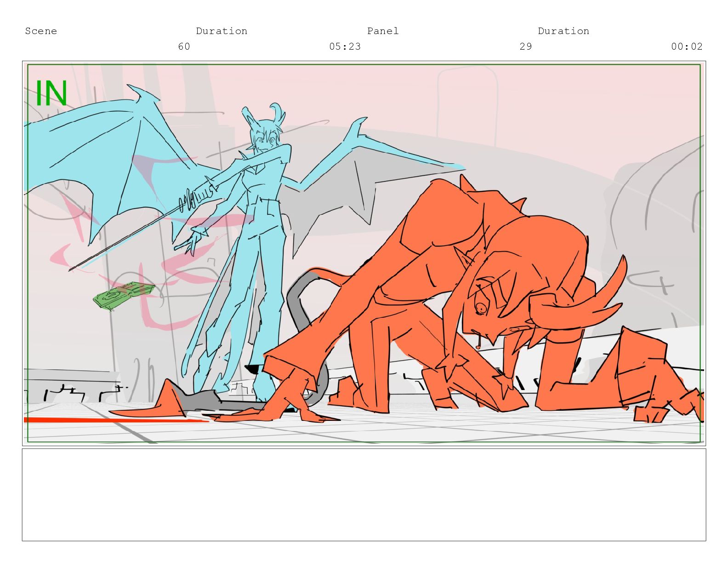Click the storyboard panel thumbnail image

point(364,253)
